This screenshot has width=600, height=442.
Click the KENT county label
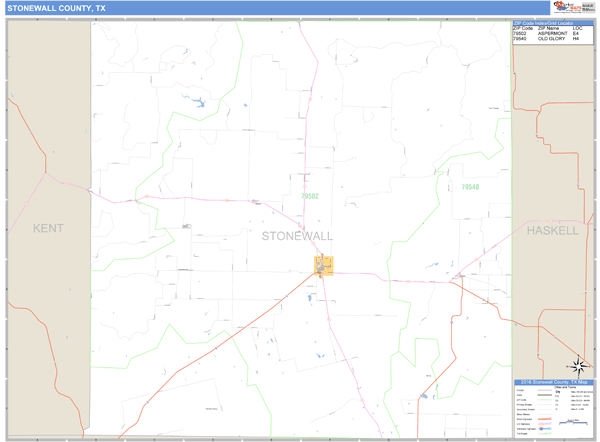pyautogui.click(x=48, y=228)
